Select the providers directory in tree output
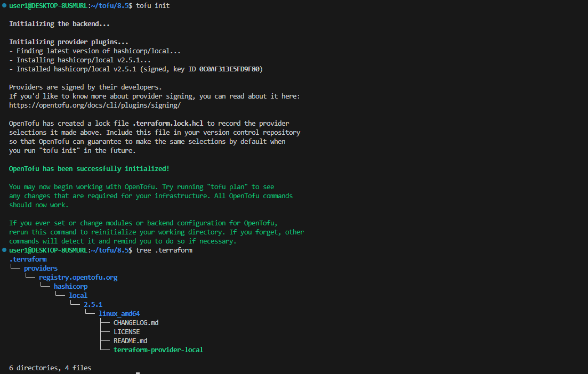 pos(41,269)
